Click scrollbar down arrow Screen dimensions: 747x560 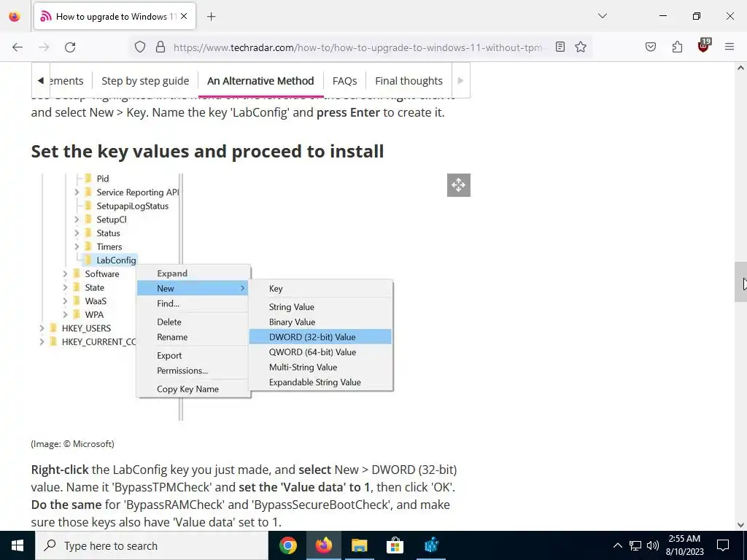(740, 525)
